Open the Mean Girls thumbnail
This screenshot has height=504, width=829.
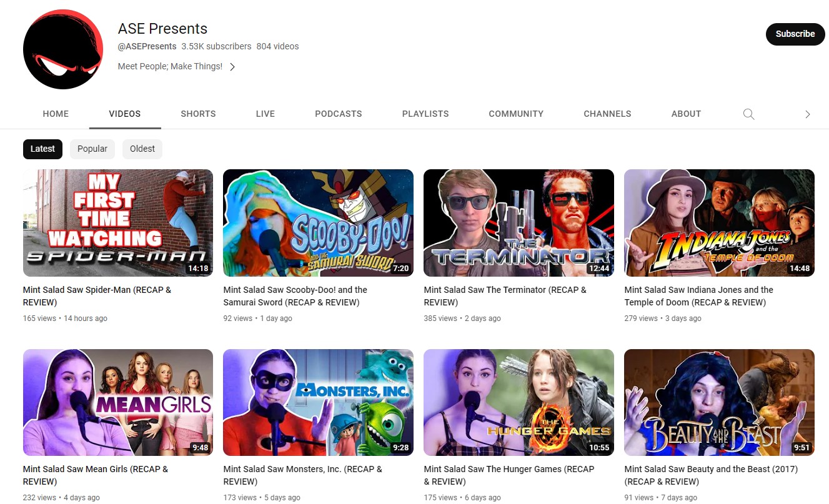click(x=118, y=403)
